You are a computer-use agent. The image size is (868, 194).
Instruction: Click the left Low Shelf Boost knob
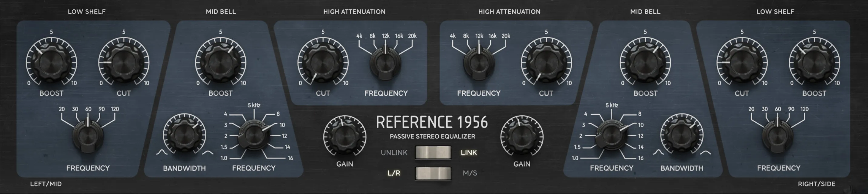point(52,63)
